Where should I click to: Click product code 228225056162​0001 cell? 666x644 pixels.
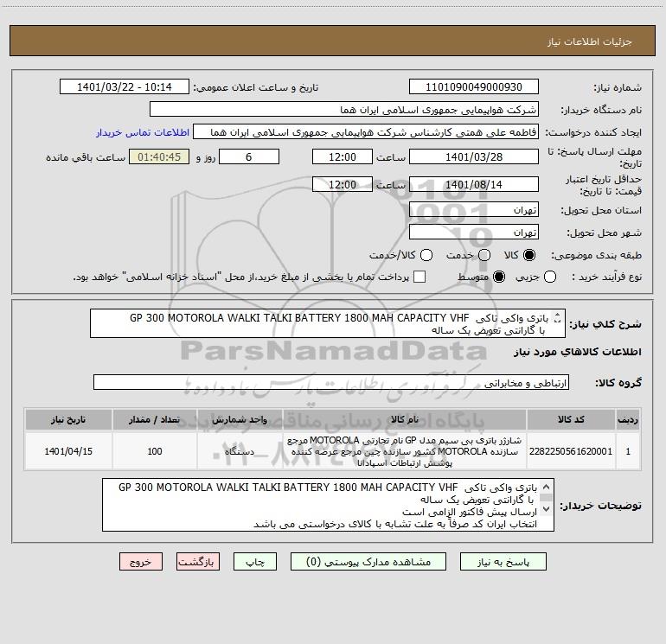[x=571, y=451]
